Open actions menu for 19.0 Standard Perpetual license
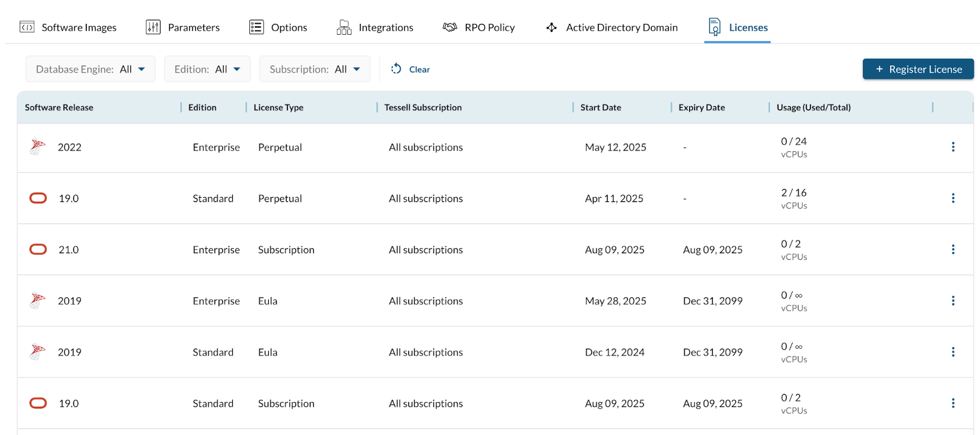 [x=952, y=198]
